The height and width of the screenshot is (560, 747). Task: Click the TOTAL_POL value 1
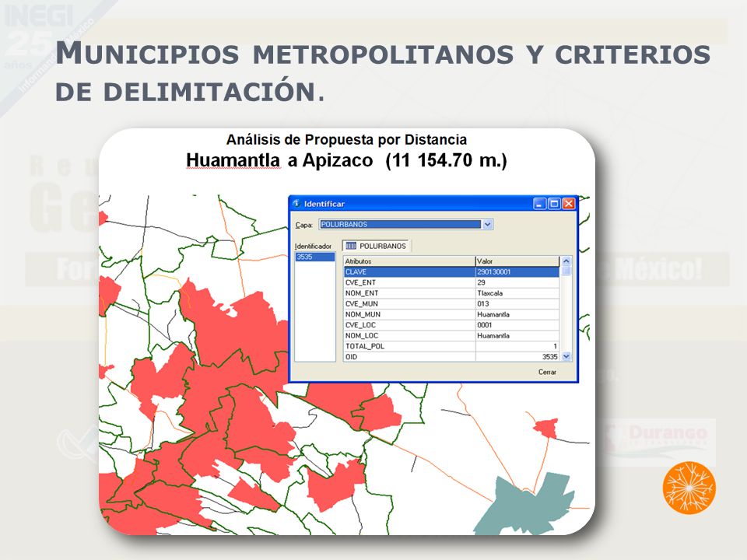555,346
